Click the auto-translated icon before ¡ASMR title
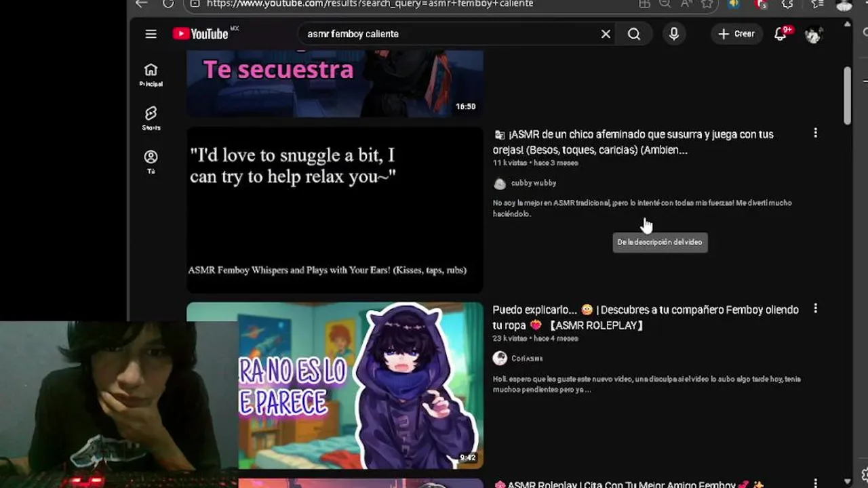Screen dimensions: 868x488 pos(499,134)
